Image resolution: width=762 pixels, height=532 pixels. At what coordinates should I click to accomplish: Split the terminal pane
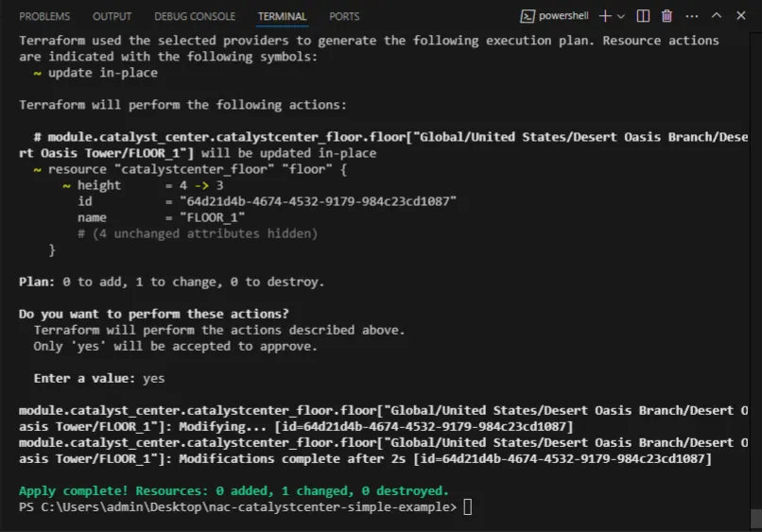(x=643, y=16)
